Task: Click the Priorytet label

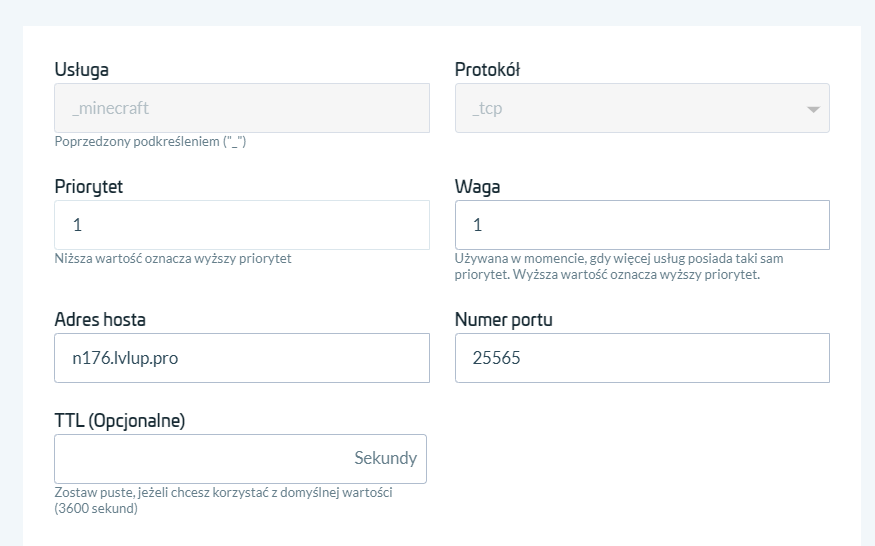Action: (x=89, y=187)
